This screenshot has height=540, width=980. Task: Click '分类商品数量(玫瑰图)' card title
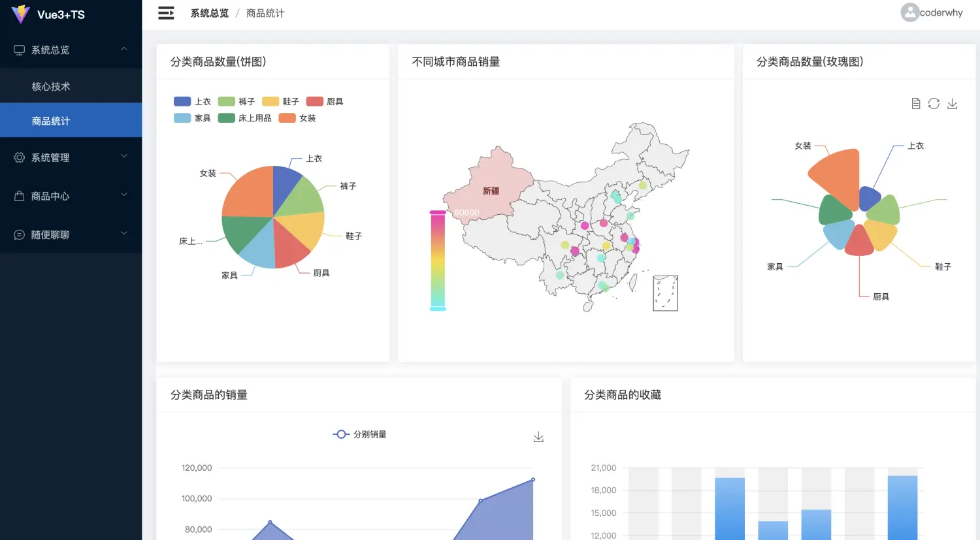[x=810, y=61]
